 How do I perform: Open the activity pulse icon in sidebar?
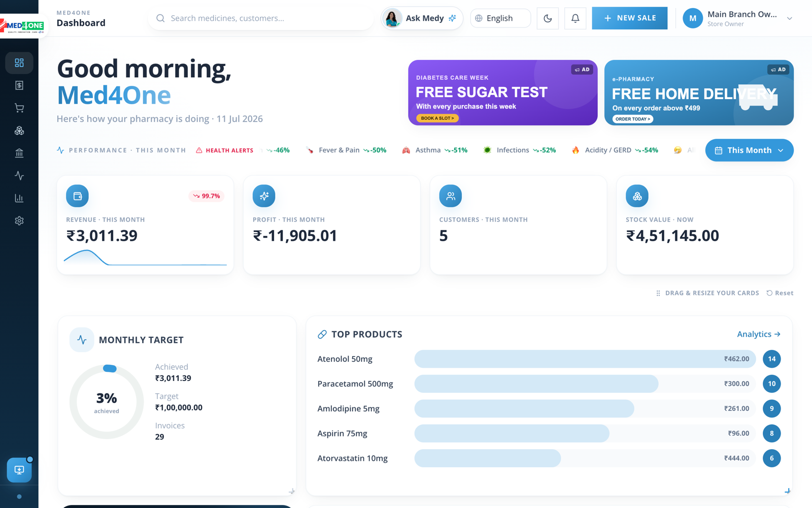pyautogui.click(x=19, y=176)
